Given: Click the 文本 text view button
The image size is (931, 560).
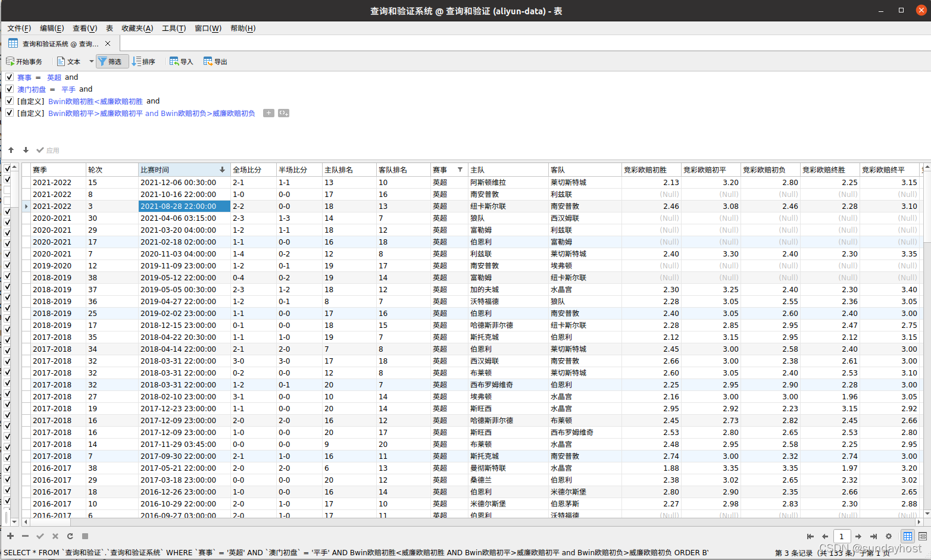Looking at the screenshot, I should 69,61.
